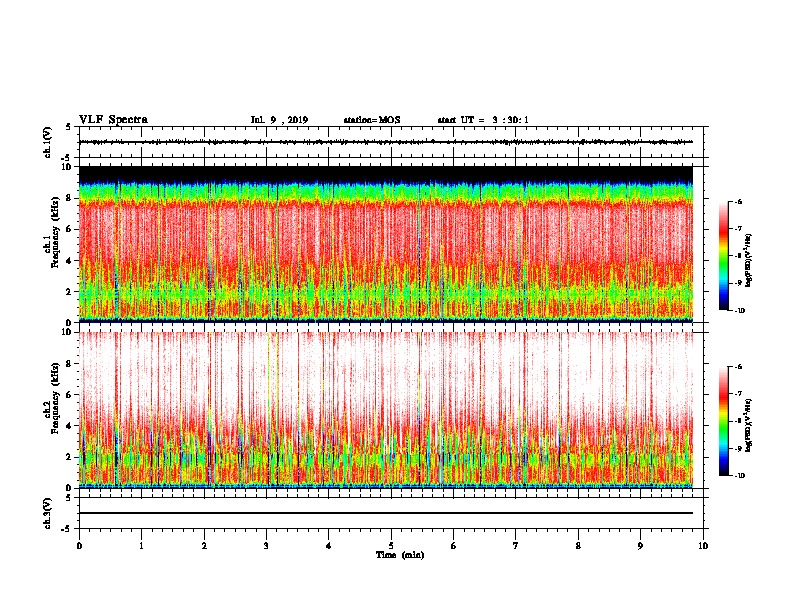Click the "9" tick on the time axis
The height and width of the screenshot is (612, 792).
[x=640, y=546]
